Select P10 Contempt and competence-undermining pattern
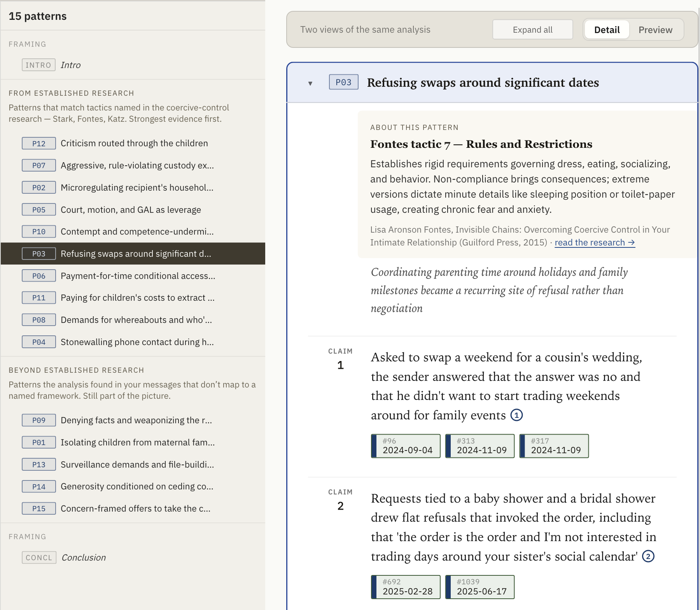The height and width of the screenshot is (610, 700). pyautogui.click(x=133, y=231)
